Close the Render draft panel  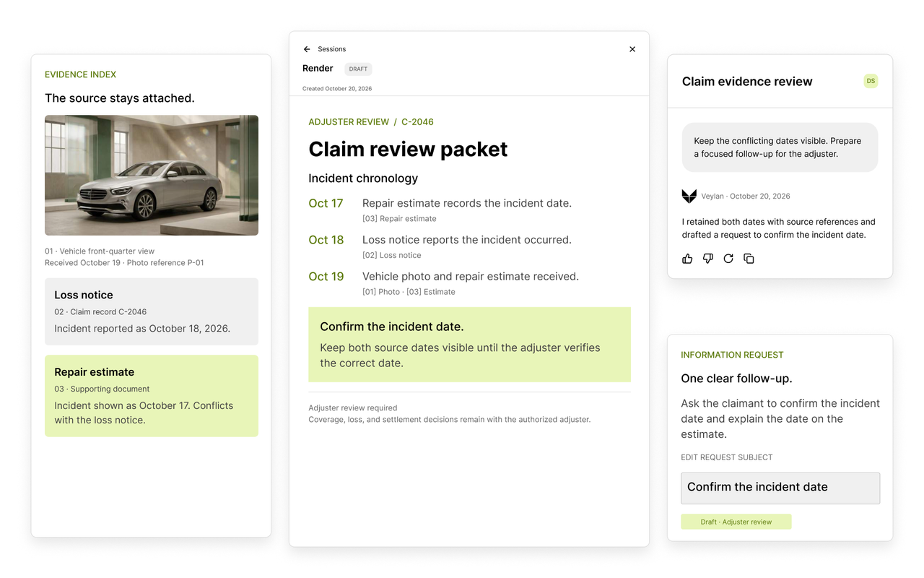point(632,49)
